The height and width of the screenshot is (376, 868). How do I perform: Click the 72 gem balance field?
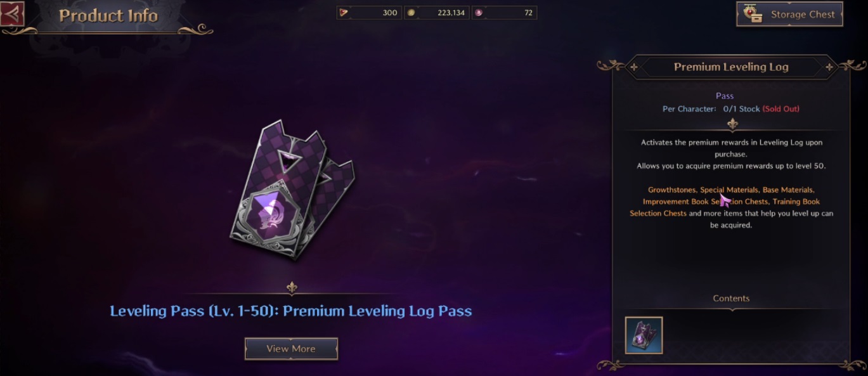coord(503,13)
